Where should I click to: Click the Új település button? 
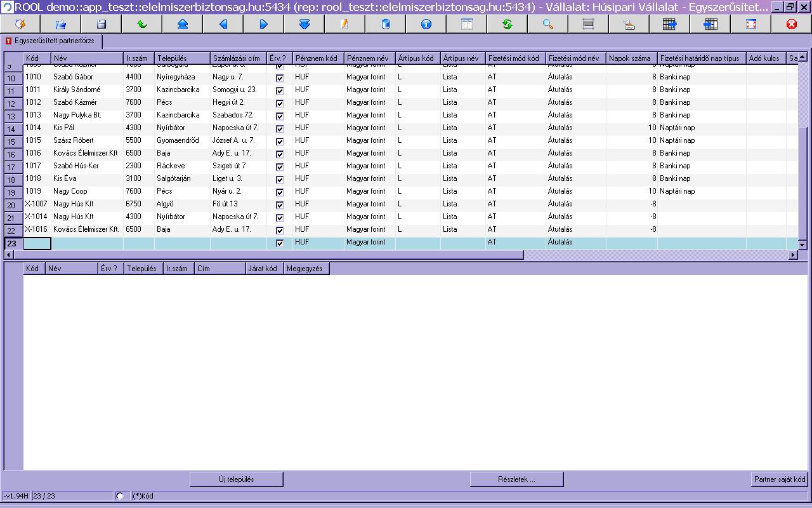coord(237,479)
